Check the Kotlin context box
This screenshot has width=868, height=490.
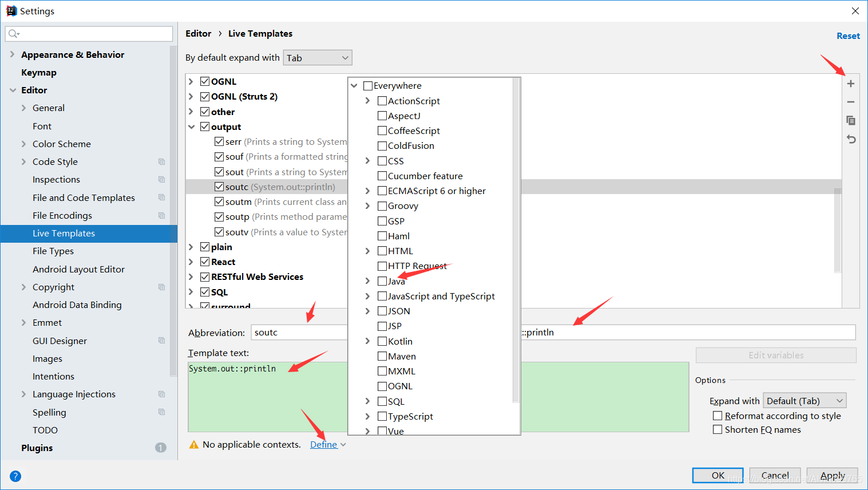click(382, 341)
